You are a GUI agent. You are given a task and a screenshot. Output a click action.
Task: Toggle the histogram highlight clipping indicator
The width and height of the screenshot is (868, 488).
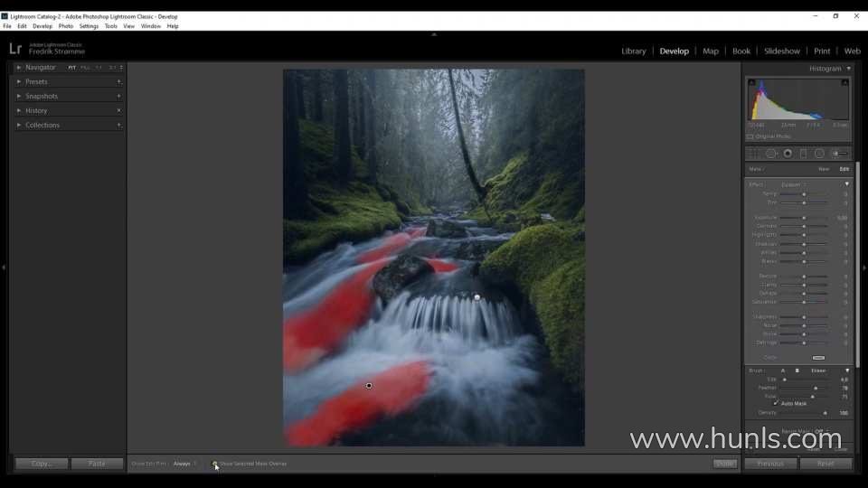click(844, 82)
